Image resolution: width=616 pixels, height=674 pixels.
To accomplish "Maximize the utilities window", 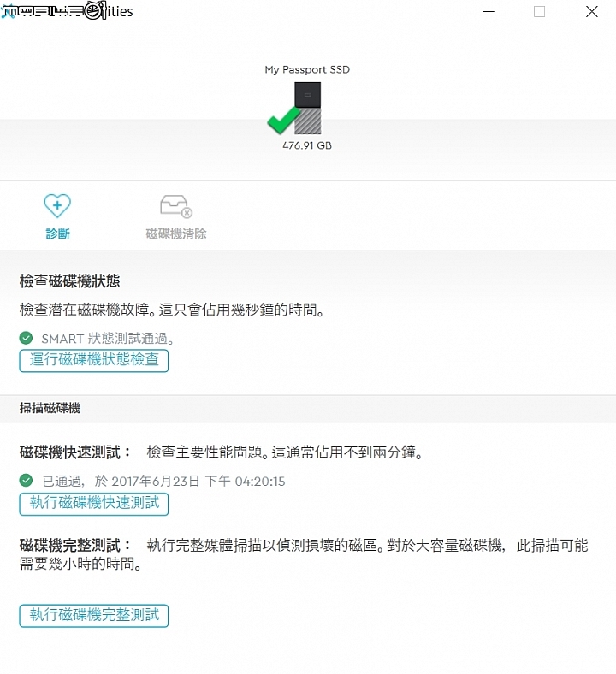I will click(540, 12).
